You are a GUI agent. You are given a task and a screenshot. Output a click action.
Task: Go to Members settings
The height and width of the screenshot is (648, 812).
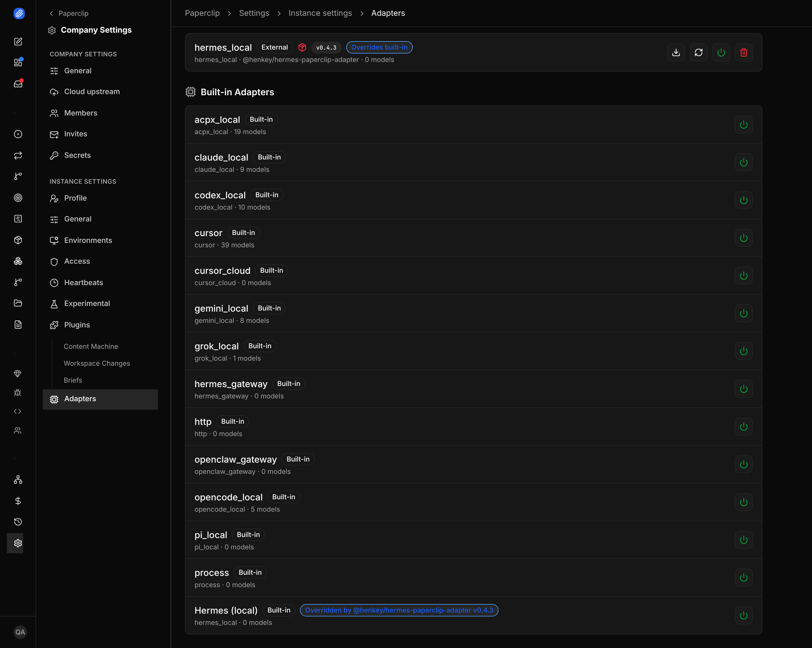click(x=100, y=113)
